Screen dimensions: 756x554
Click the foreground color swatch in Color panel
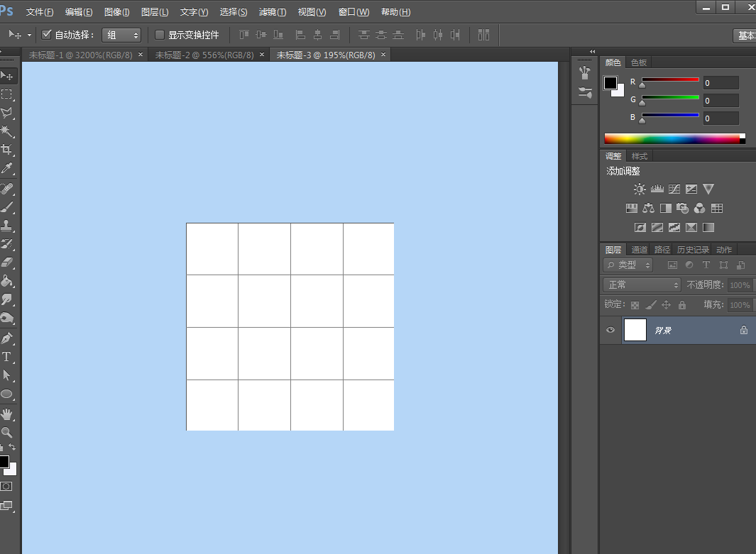pos(610,83)
